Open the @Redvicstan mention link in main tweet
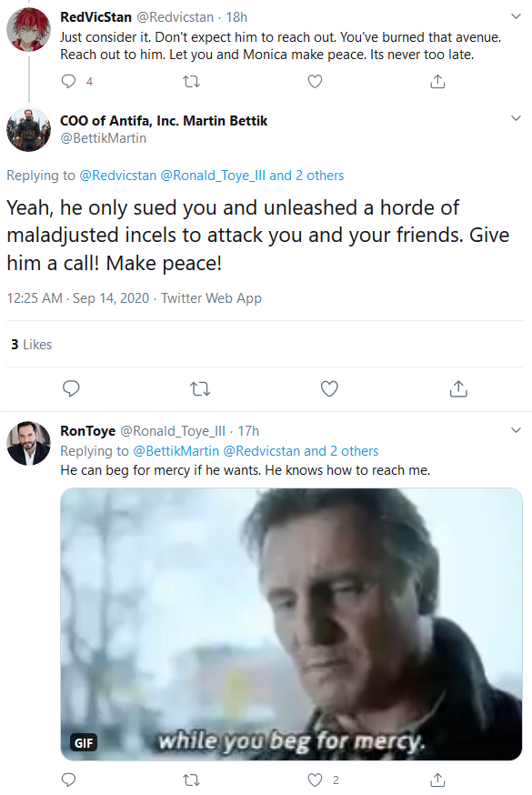Image resolution: width=532 pixels, height=795 pixels. (x=118, y=176)
